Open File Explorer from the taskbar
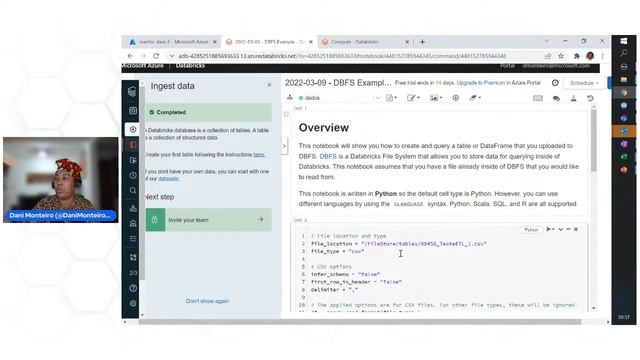Image resolution: width=640 pixels, height=360 pixels. point(624,80)
